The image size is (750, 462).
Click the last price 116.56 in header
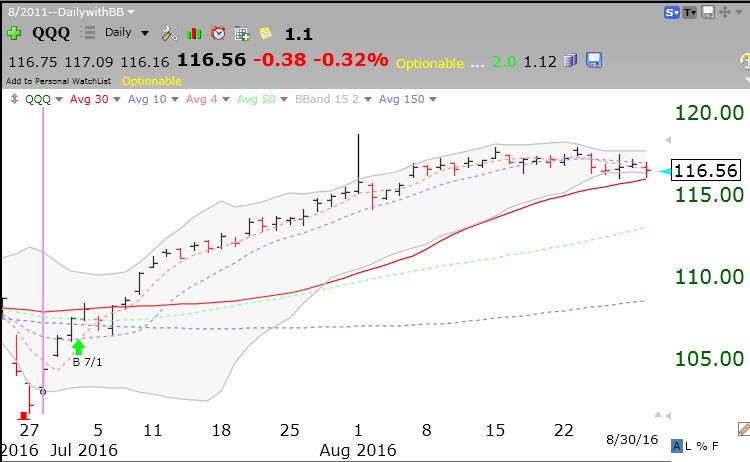pyautogui.click(x=211, y=60)
